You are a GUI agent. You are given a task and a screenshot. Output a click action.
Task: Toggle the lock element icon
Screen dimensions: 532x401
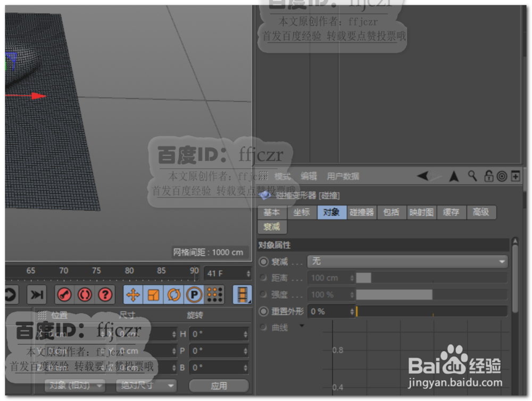click(488, 176)
